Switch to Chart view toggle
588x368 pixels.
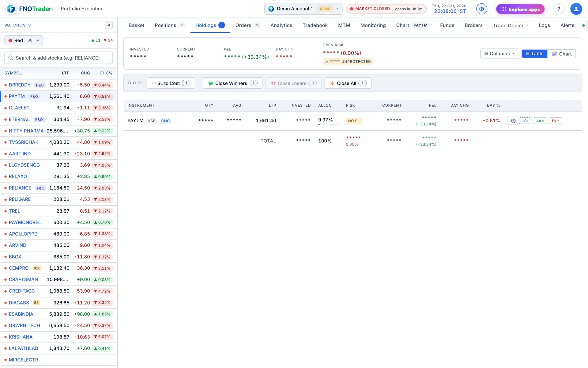pos(562,54)
